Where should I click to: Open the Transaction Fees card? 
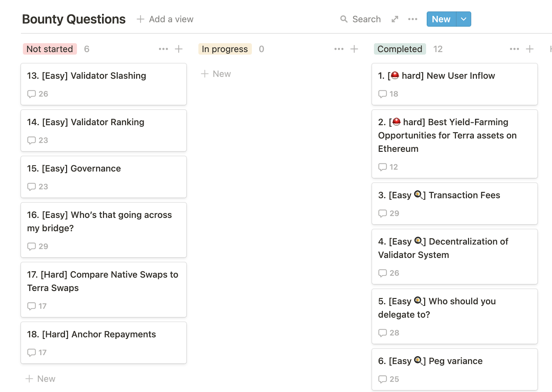point(454,195)
